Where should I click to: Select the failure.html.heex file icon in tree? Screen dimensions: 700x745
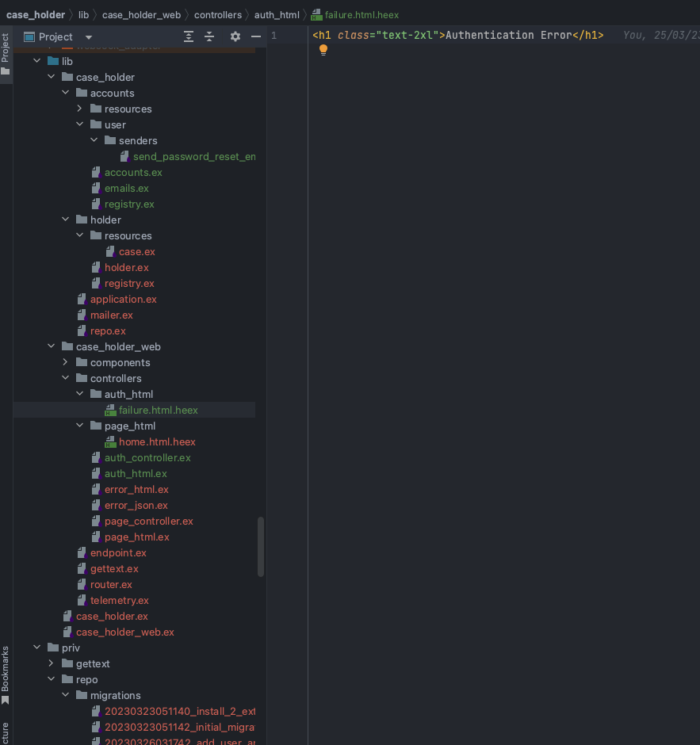(110, 411)
